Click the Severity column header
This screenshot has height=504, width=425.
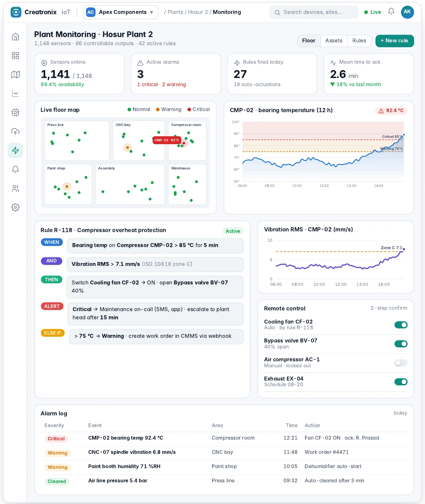coord(54,425)
